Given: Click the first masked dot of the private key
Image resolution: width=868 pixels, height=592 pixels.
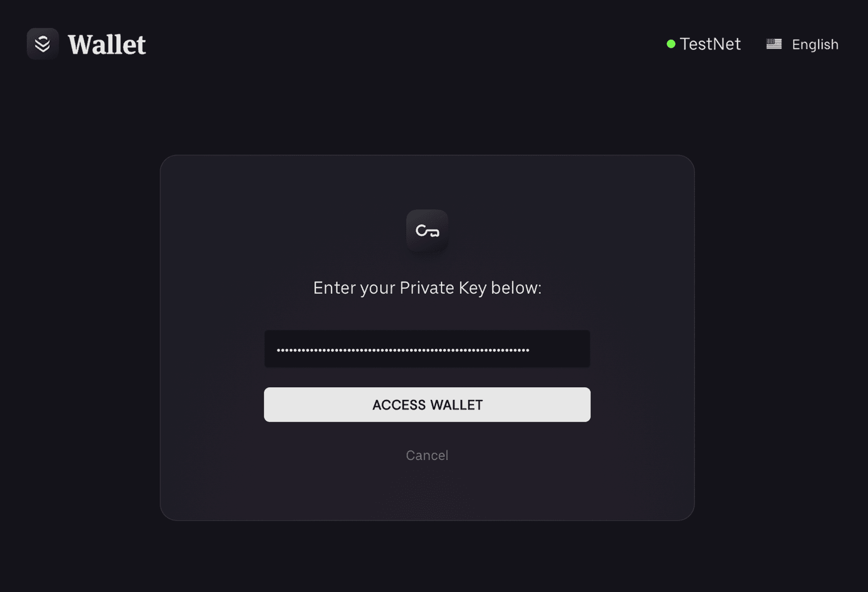Looking at the screenshot, I should [x=278, y=350].
